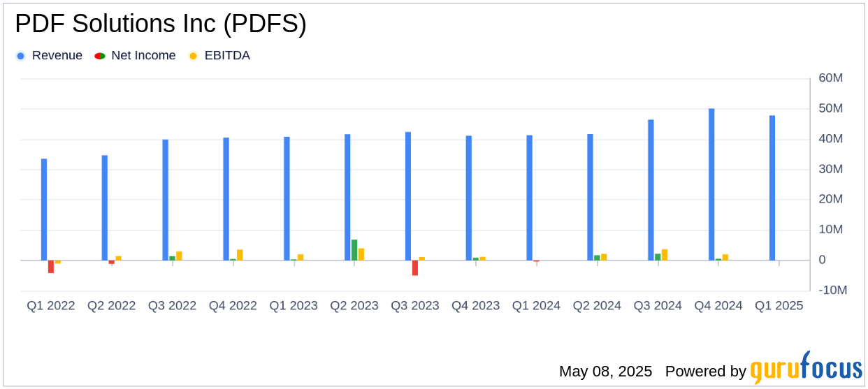Click the Q3 2023 revenue bar
868x389 pixels.
coord(408,196)
